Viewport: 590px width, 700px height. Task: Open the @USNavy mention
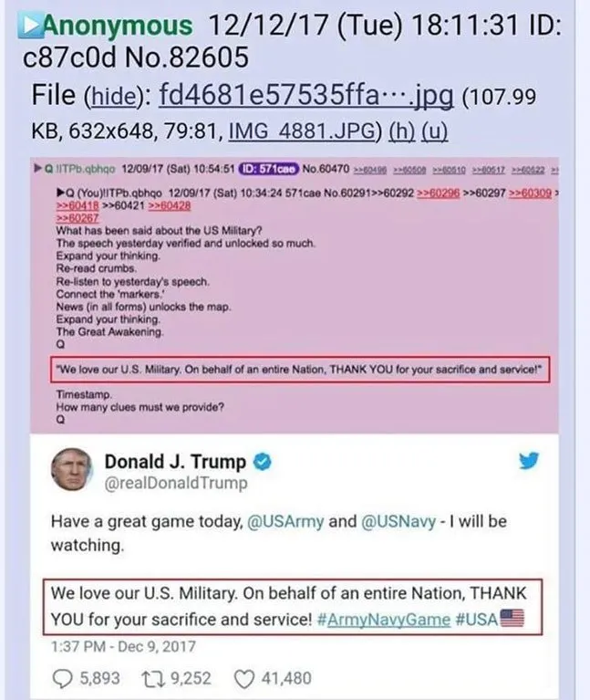(x=399, y=521)
